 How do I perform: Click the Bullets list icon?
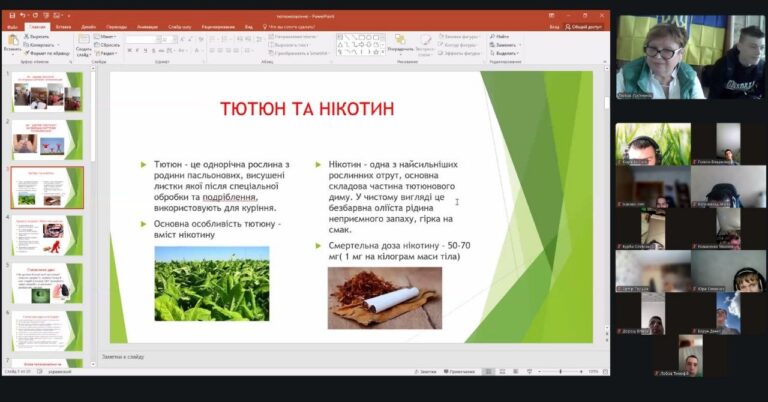coord(214,39)
